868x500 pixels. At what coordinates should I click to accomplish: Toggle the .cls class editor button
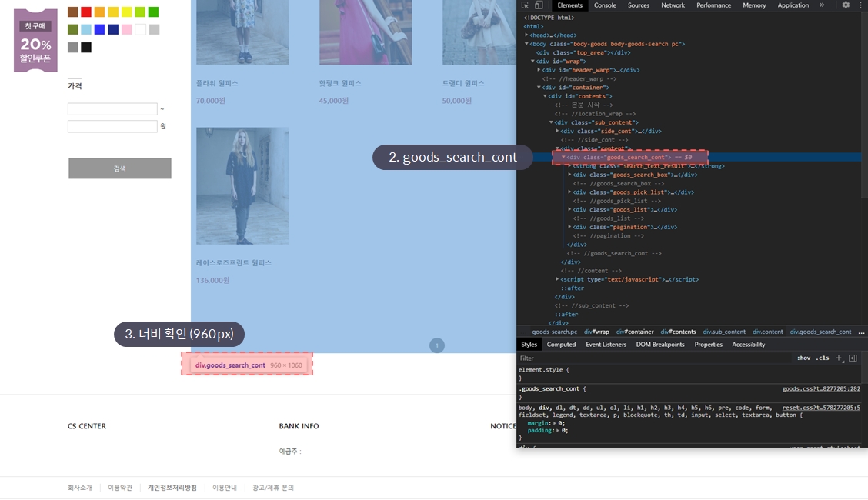point(823,358)
